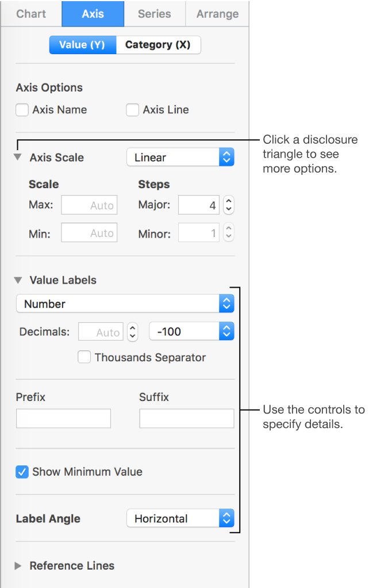The image size is (369, 588).
Task: Click the chevron on the -100 pop-up
Action: pyautogui.click(x=226, y=331)
